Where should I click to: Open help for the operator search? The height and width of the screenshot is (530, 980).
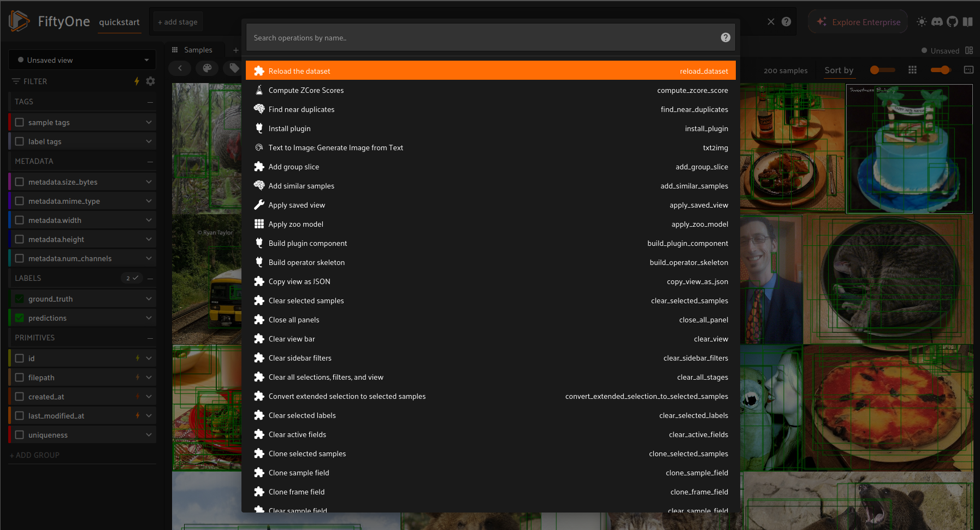point(725,37)
